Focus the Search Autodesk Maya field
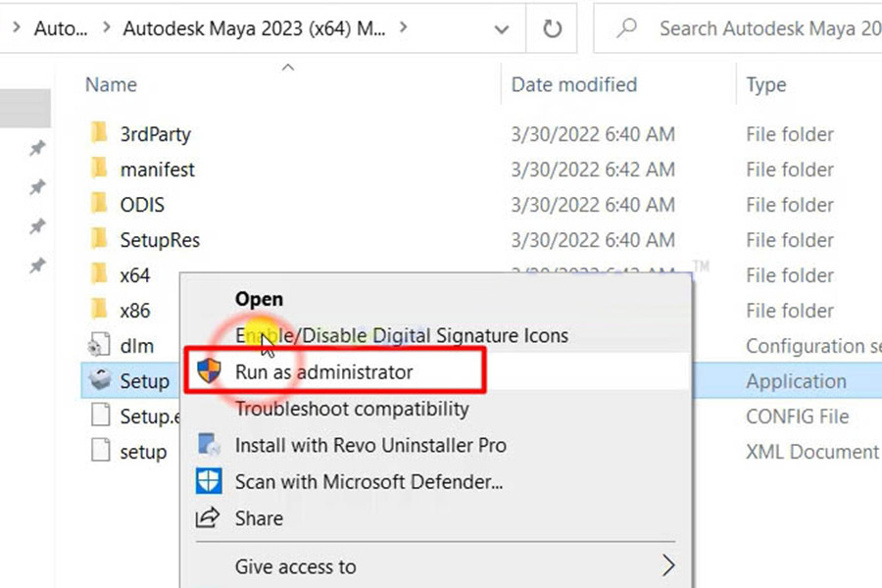Image resolution: width=882 pixels, height=588 pixels. pyautogui.click(x=738, y=28)
